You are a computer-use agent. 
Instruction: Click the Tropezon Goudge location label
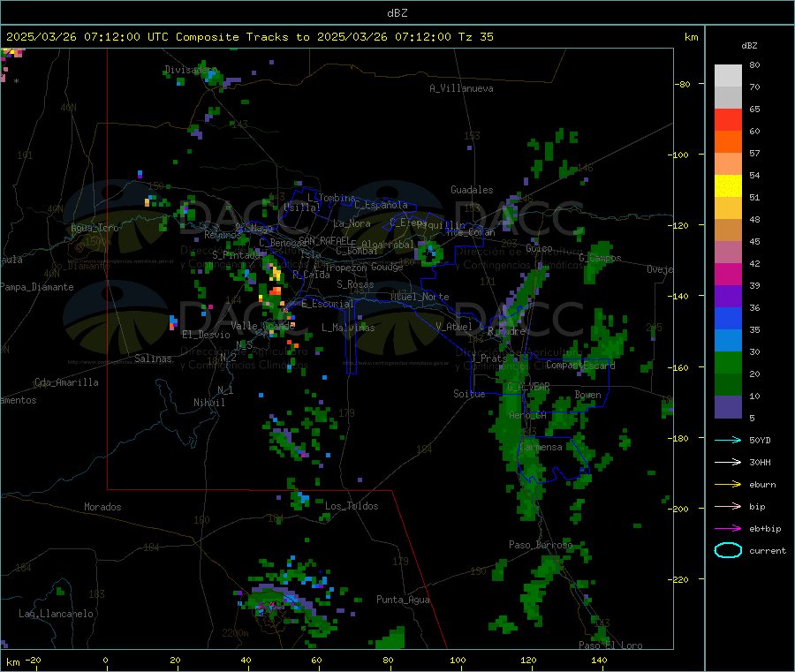click(x=364, y=267)
